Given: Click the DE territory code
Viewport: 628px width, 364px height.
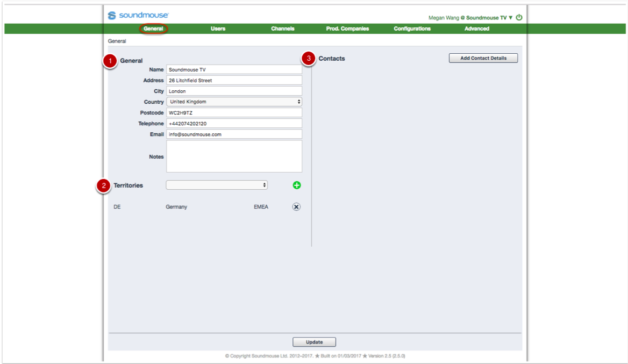Looking at the screenshot, I should (x=117, y=207).
